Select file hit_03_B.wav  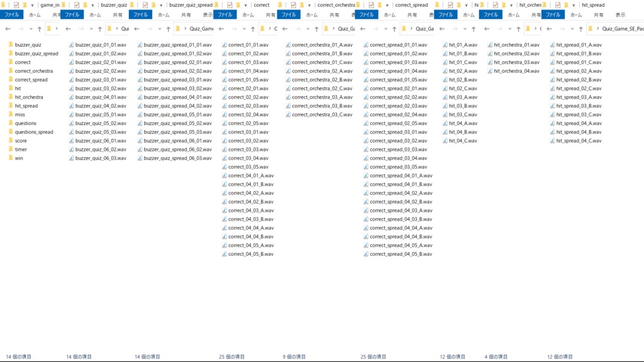tap(462, 106)
